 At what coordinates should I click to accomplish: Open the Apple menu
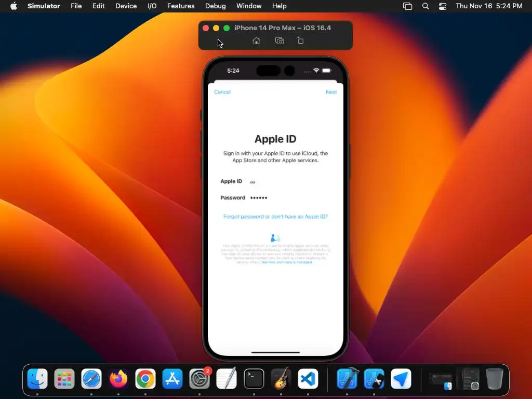[x=14, y=6]
